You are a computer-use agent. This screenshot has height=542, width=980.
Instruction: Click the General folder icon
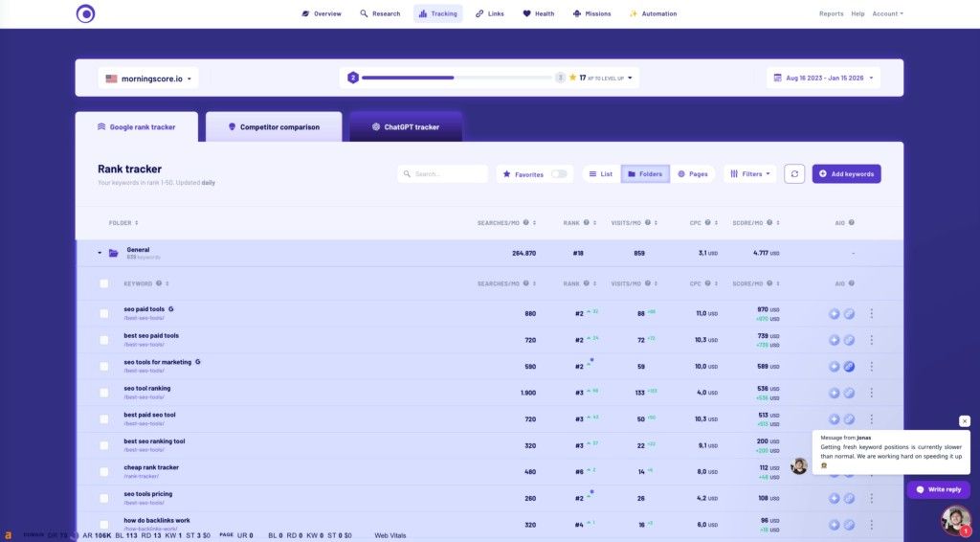click(114, 253)
